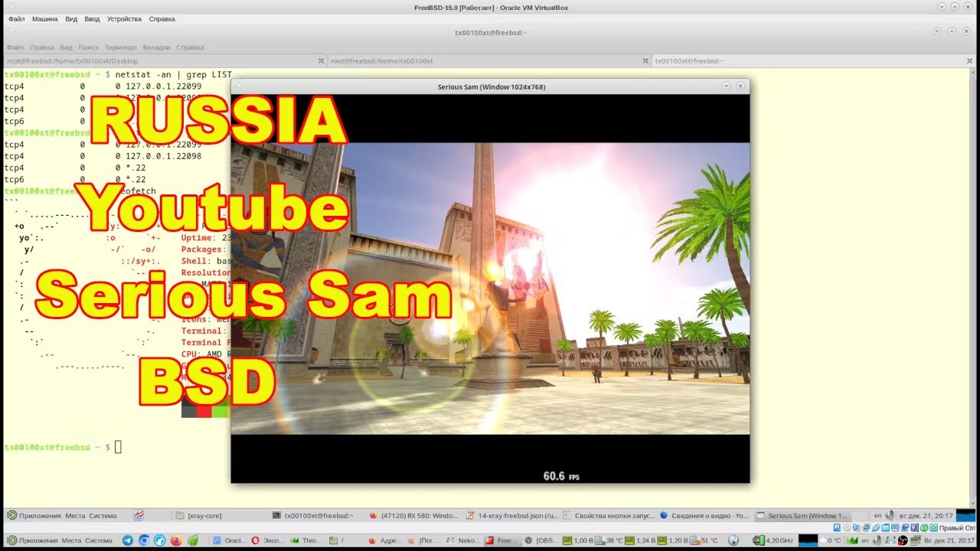Screen dimensions: 980x551
Task: Switch to the Thro... task on host panel
Action: point(307,540)
